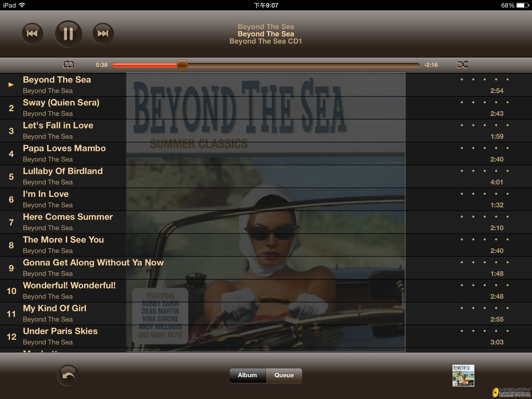Image resolution: width=532 pixels, height=399 pixels.
Task: Tap the Wi-Fi icon in status bar
Action: (22, 5)
